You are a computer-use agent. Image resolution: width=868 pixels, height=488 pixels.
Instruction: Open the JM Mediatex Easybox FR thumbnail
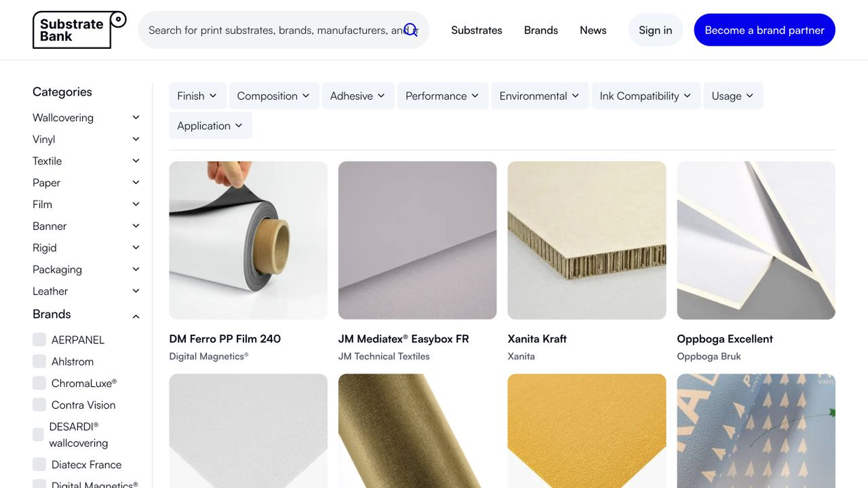[417, 240]
